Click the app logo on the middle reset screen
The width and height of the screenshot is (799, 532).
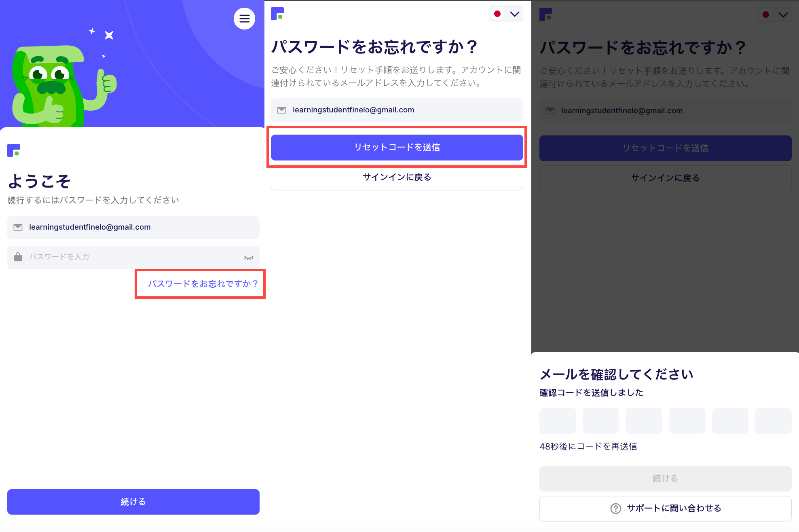[277, 14]
